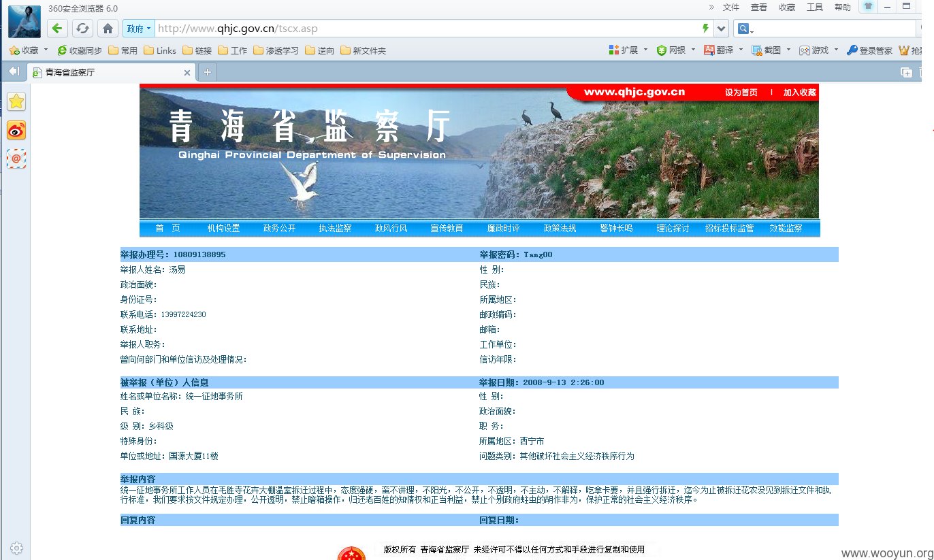Click the green lightning speed mode icon

pos(706,29)
